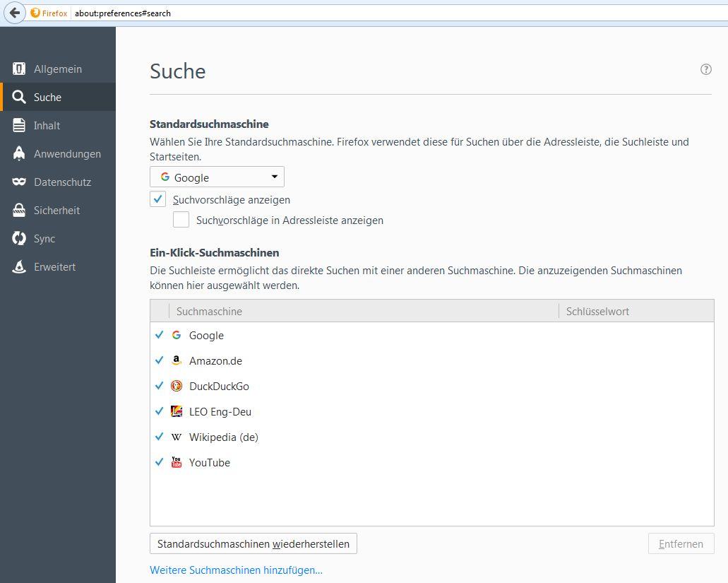Click the Google logo icon in engine list
Screen dimensions: 728x583
click(x=177, y=335)
